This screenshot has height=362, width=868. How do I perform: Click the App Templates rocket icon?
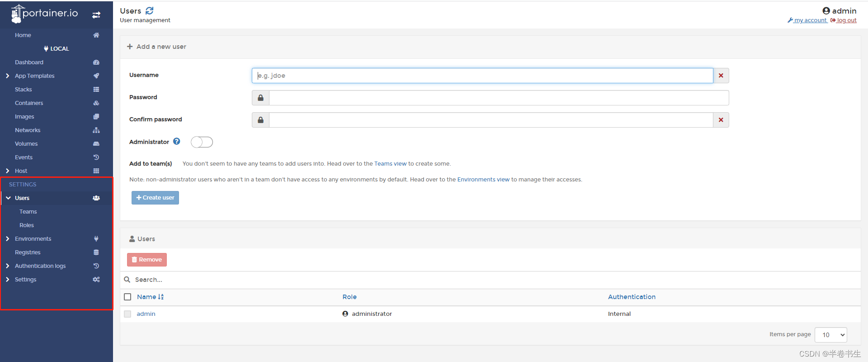point(96,76)
